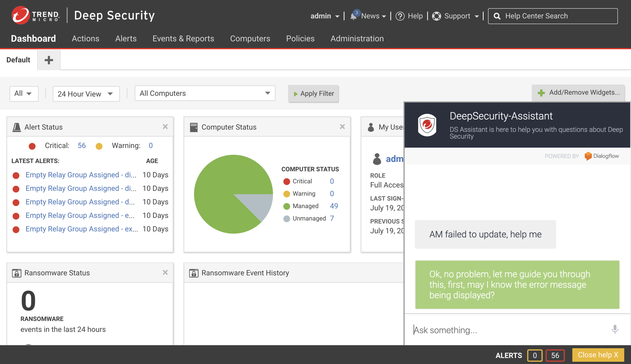Go to Events & Reports menu
This screenshot has width=631, height=364.
pyautogui.click(x=183, y=39)
